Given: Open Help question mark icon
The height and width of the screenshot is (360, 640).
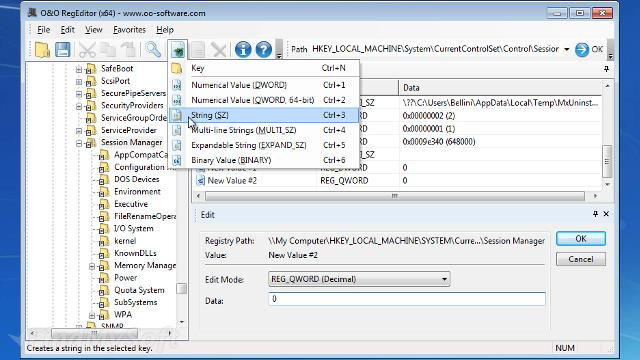Looking at the screenshot, I should [x=264, y=50].
